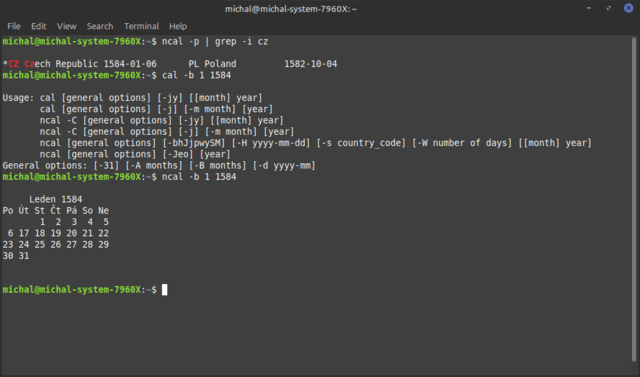Click the 'ncal -b 1 1584' command

tap(199, 177)
